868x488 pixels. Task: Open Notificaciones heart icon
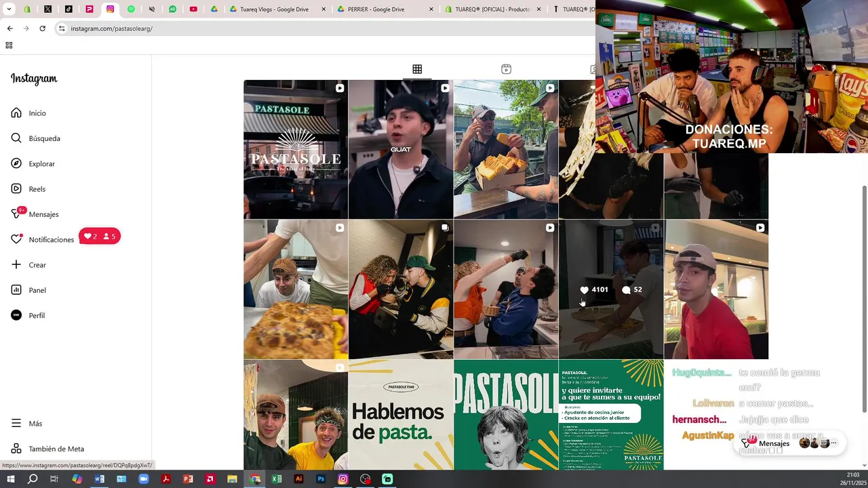coord(16,239)
